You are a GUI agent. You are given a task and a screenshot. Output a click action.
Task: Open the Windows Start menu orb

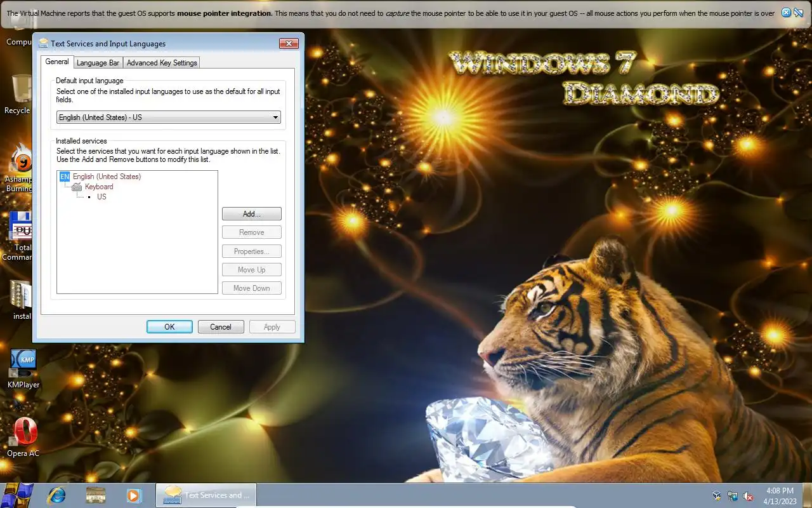(18, 495)
